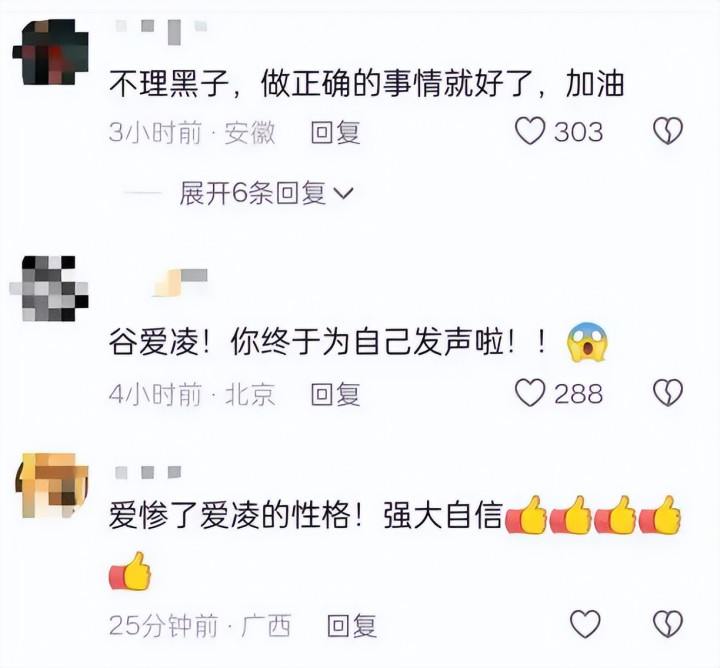Screen dimensions: 720x668
Task: Open the third commenter's blurred username
Action: (148, 472)
